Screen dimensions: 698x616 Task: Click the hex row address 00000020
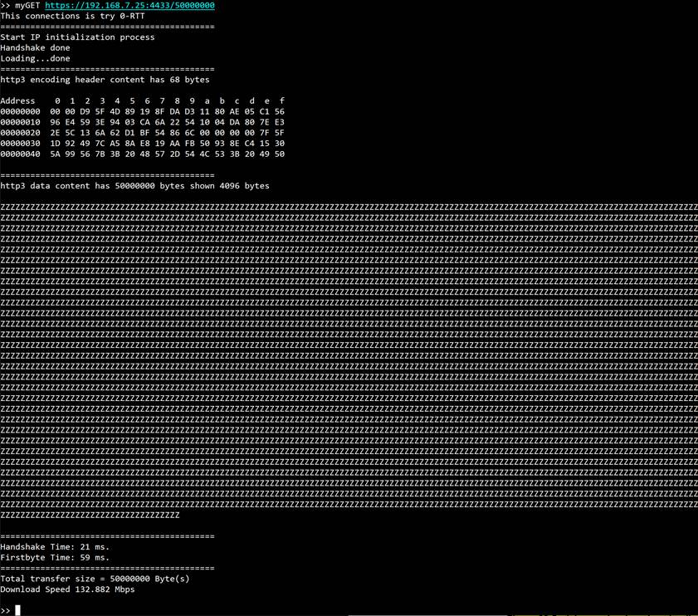click(20, 133)
